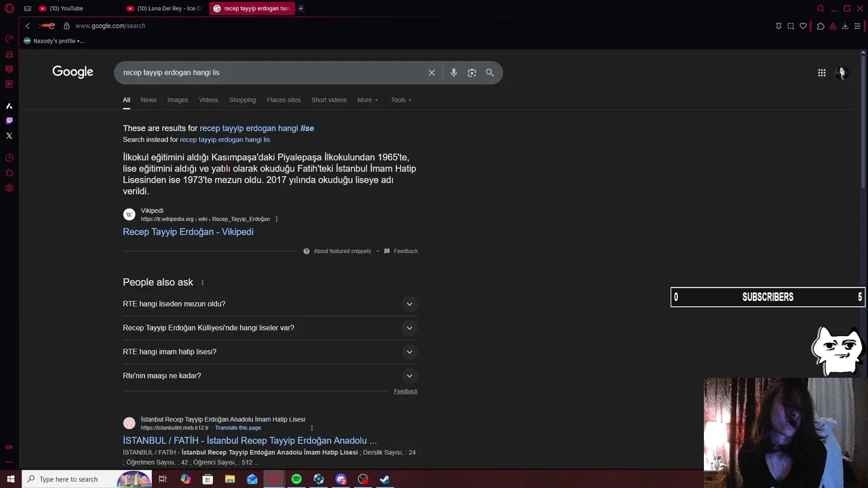Open the Aria AI icon in sidebar
The image size is (868, 488).
9,106
